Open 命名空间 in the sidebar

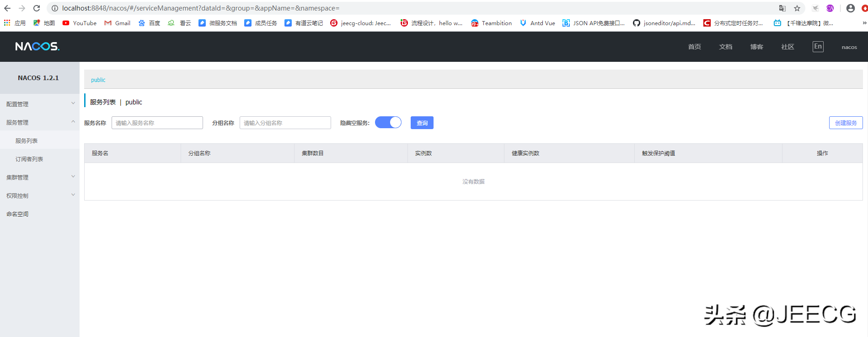click(x=40, y=214)
